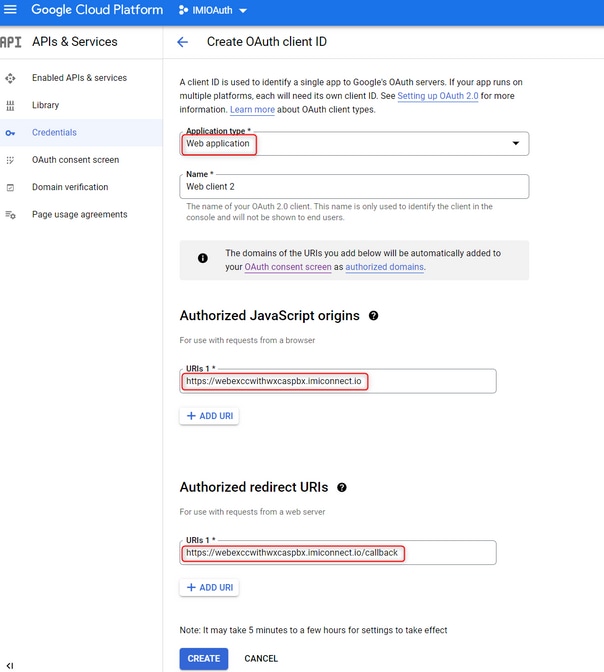Click the Google Cloud Platform title
The width and height of the screenshot is (604, 672).
(97, 10)
